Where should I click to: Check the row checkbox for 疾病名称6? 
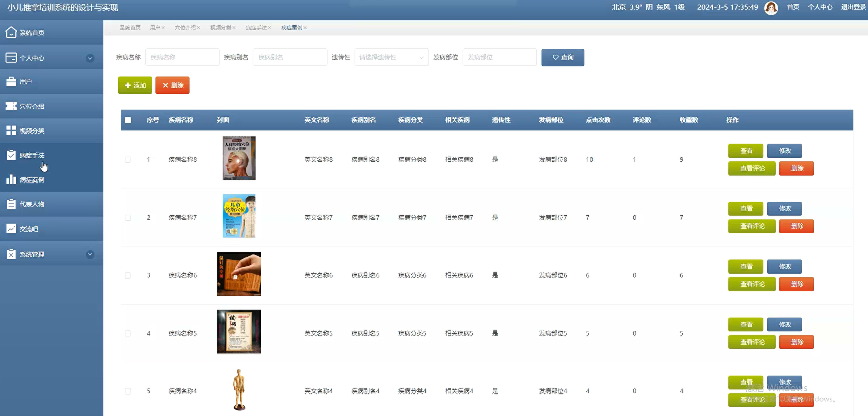click(x=128, y=276)
